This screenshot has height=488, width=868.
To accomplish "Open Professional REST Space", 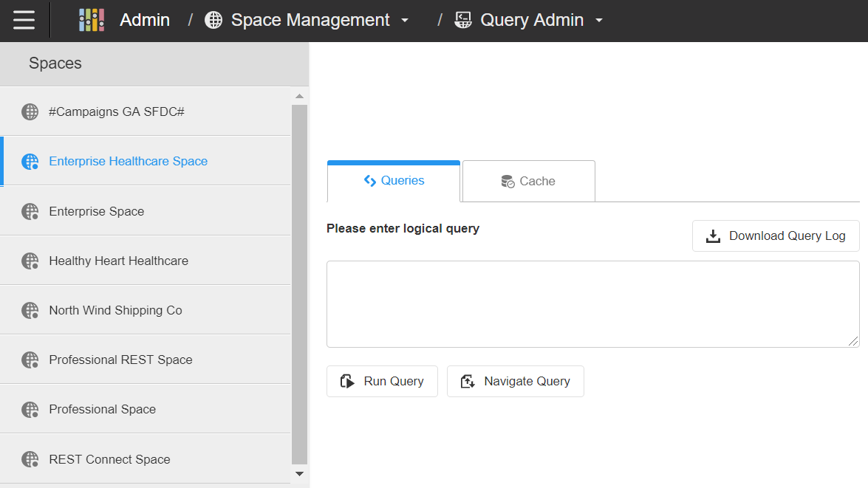I will point(120,360).
